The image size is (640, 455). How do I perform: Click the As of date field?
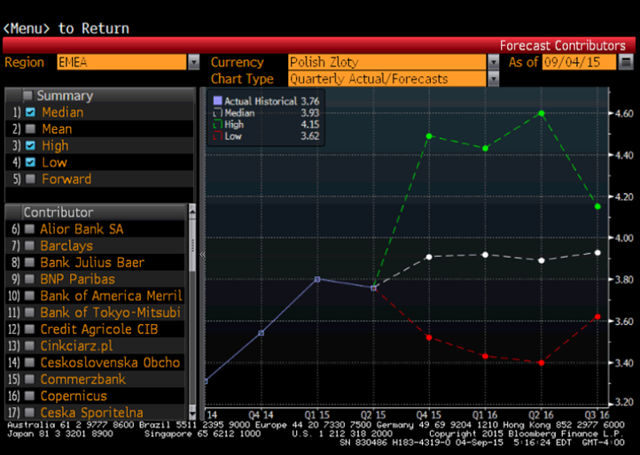[579, 62]
